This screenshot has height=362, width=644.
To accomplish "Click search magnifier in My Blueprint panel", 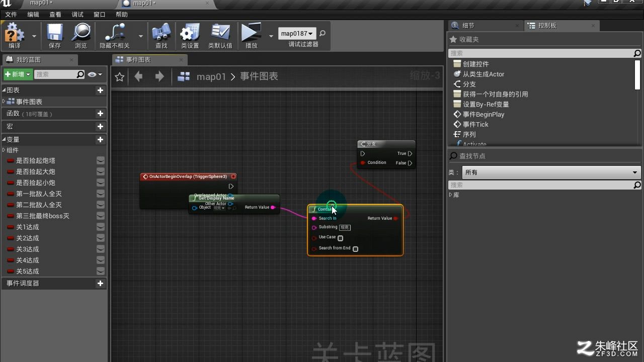I will pos(80,74).
